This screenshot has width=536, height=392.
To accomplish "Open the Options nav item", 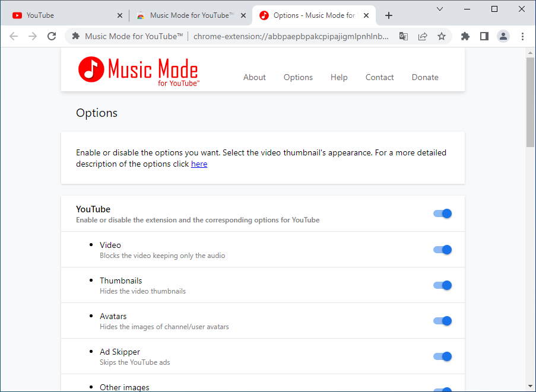I will tap(298, 77).
